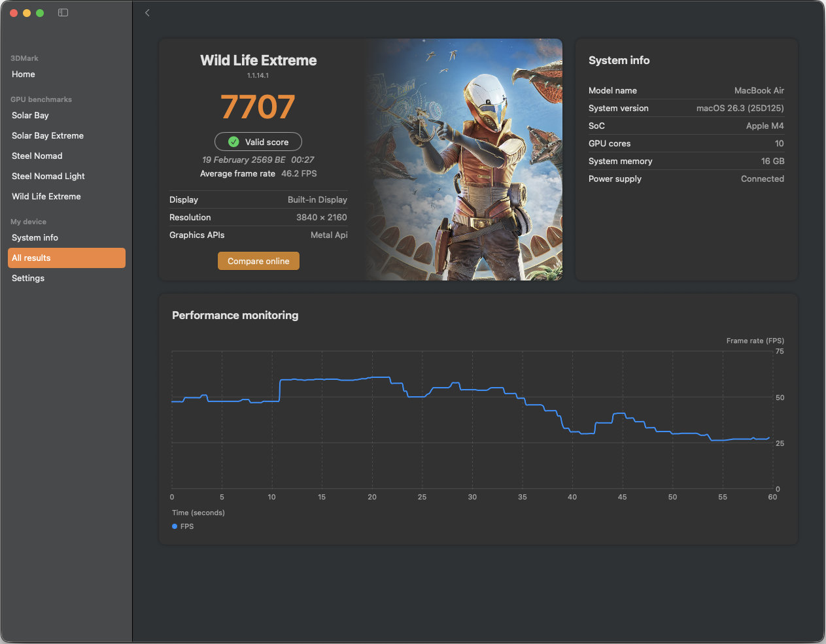Click the back chevron arrow

point(147,13)
